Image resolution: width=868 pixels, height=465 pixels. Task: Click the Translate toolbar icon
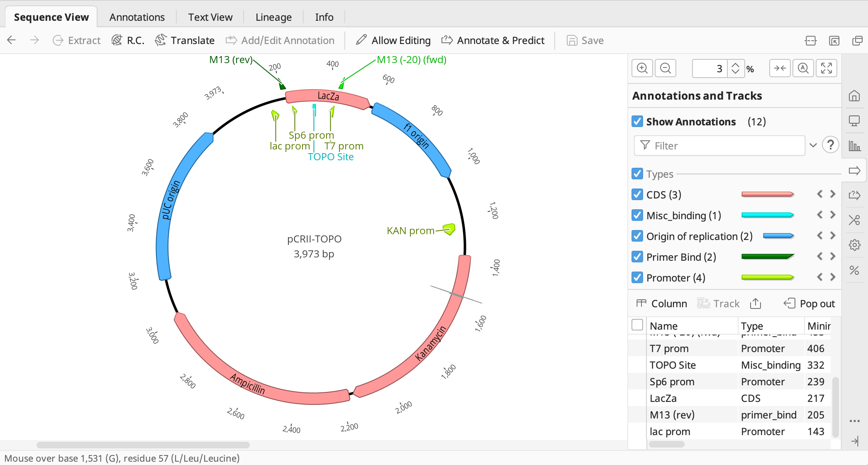point(161,40)
